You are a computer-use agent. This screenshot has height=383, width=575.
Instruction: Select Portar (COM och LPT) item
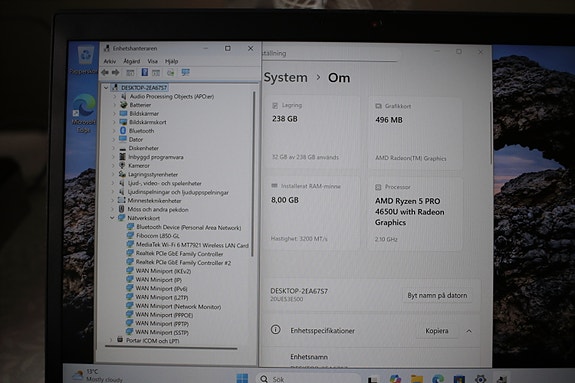point(152,340)
